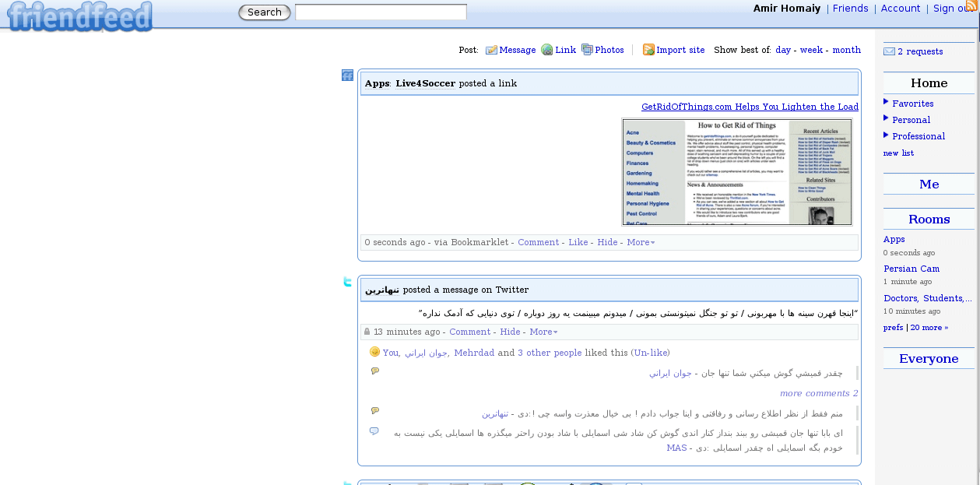The width and height of the screenshot is (980, 485).
Task: Open GetRidOfThings.com thumbnail preview
Action: (736, 172)
